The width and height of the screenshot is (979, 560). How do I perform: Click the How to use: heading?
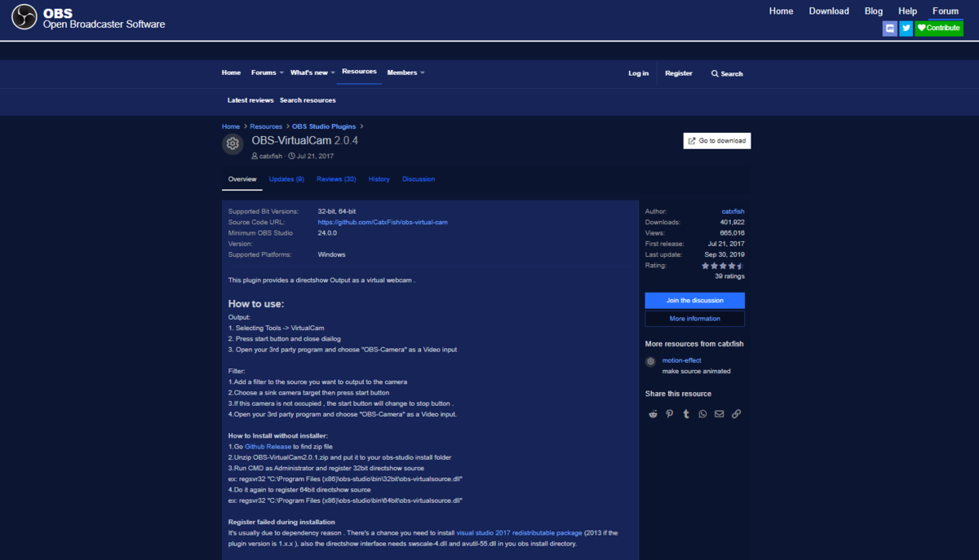(x=256, y=304)
